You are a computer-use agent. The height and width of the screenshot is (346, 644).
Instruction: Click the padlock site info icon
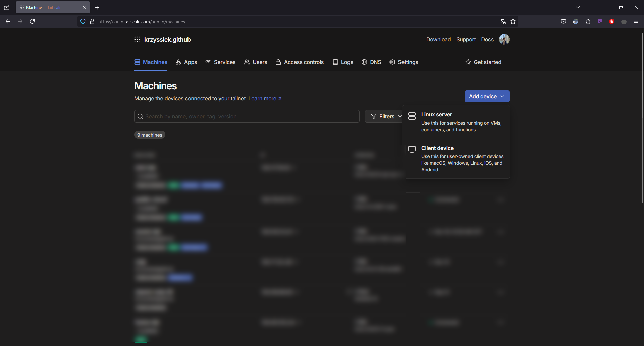(x=92, y=21)
